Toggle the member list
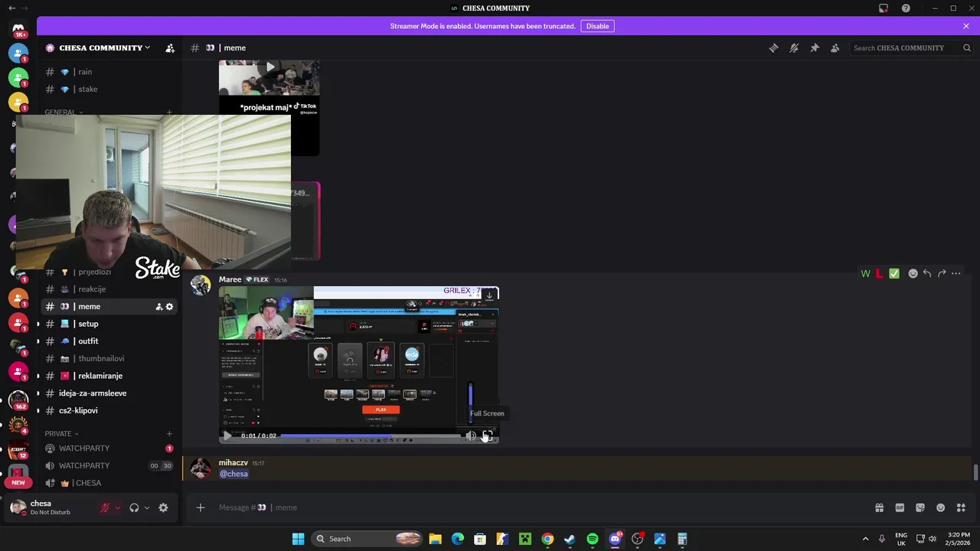Screen dimensions: 980x551 pyautogui.click(x=835, y=47)
